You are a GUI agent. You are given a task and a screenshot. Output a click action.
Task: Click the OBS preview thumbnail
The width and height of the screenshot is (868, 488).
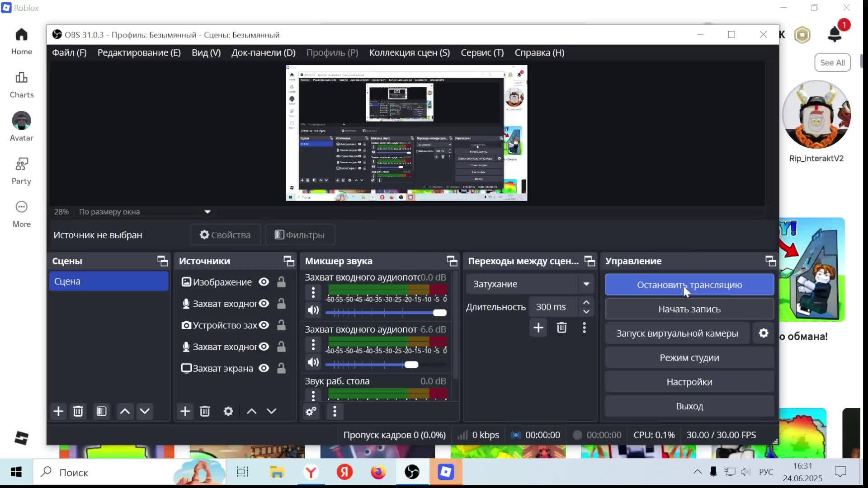tap(406, 133)
